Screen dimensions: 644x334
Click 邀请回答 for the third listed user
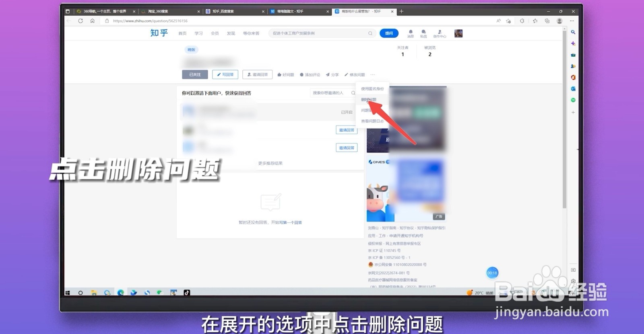[347, 148]
